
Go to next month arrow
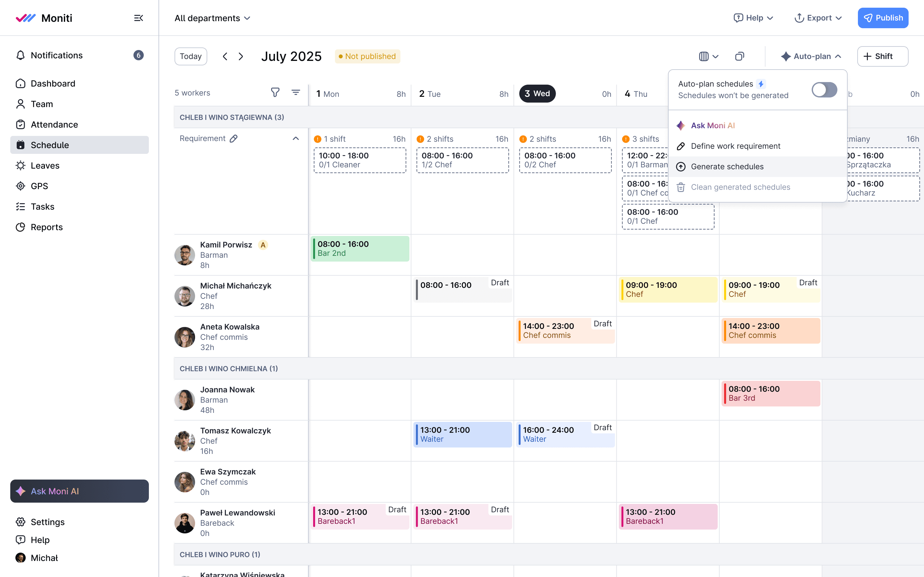241,56
